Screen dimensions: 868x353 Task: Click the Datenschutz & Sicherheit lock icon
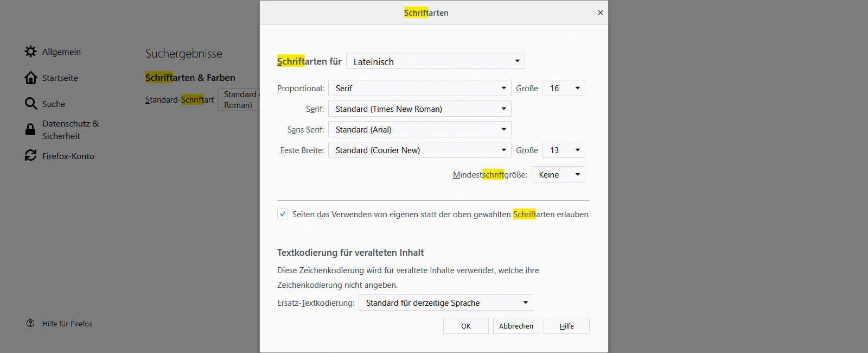31,130
